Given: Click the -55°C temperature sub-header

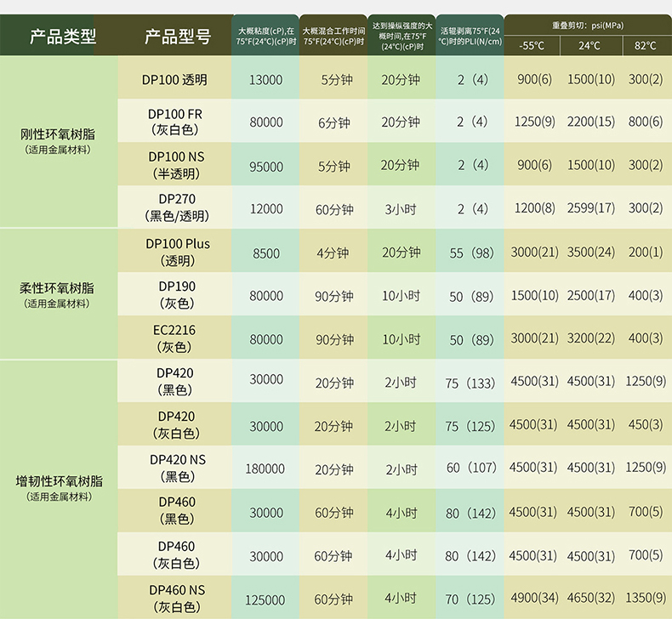Looking at the screenshot, I should [x=532, y=46].
